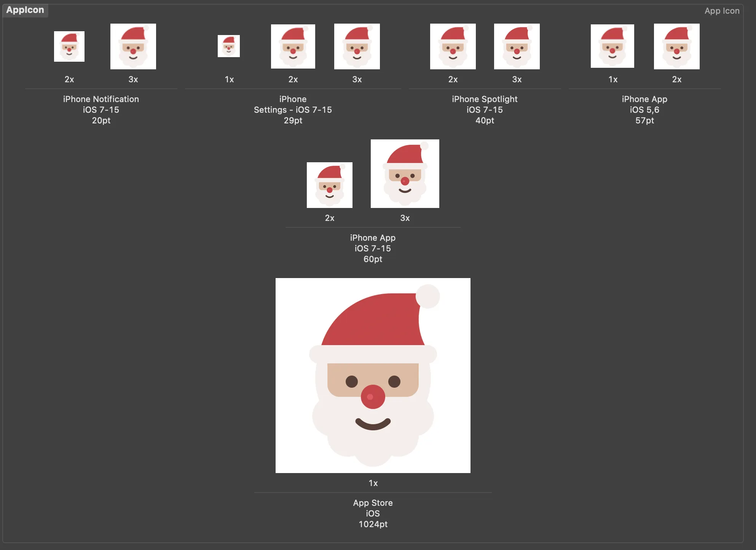756x550 pixels.
Task: Select iPhone Settings 29pt 1x icon
Action: tap(229, 46)
